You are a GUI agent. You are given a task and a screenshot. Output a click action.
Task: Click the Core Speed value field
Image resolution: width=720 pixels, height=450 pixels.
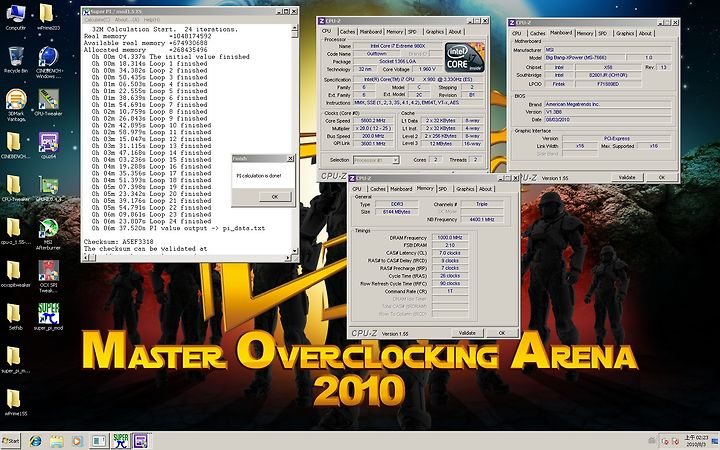pos(373,121)
